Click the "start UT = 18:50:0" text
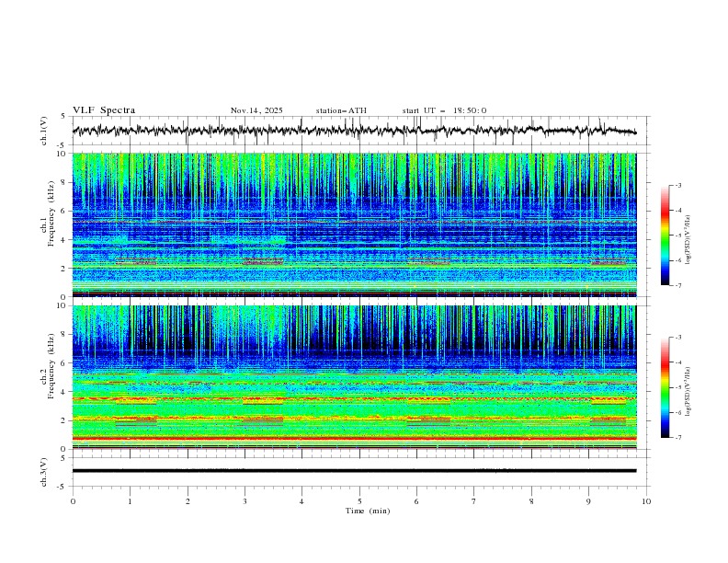 tap(444, 110)
